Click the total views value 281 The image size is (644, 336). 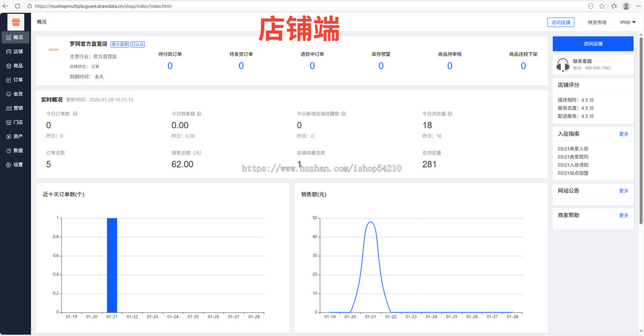[x=430, y=164]
